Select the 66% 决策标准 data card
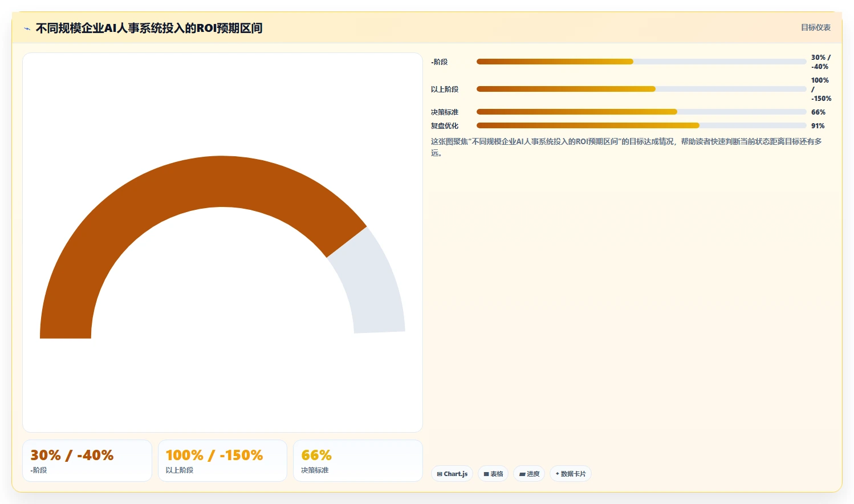Screen dimensions: 854x504 click(358, 461)
